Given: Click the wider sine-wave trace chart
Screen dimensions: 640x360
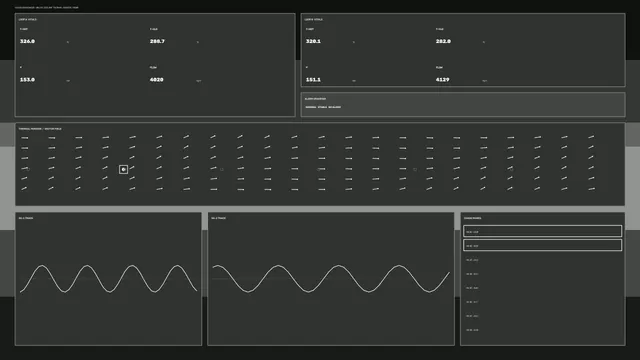Looking at the screenshot, I should tap(331, 279).
